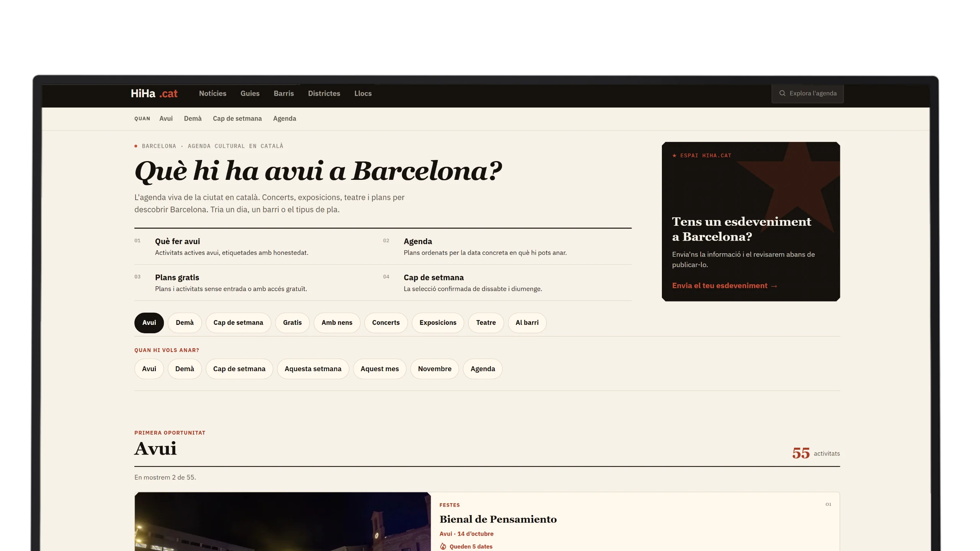Open the Plans gratis section link
The width and height of the screenshot is (980, 551).
click(x=177, y=277)
